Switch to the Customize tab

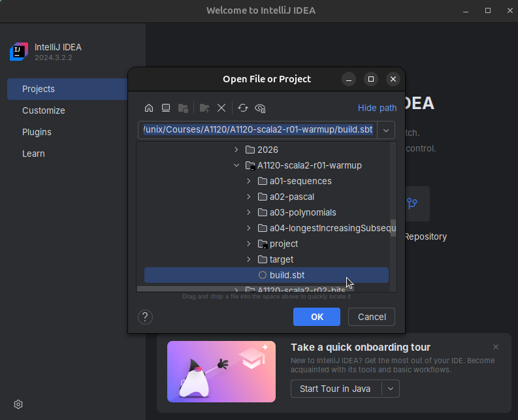click(x=43, y=110)
